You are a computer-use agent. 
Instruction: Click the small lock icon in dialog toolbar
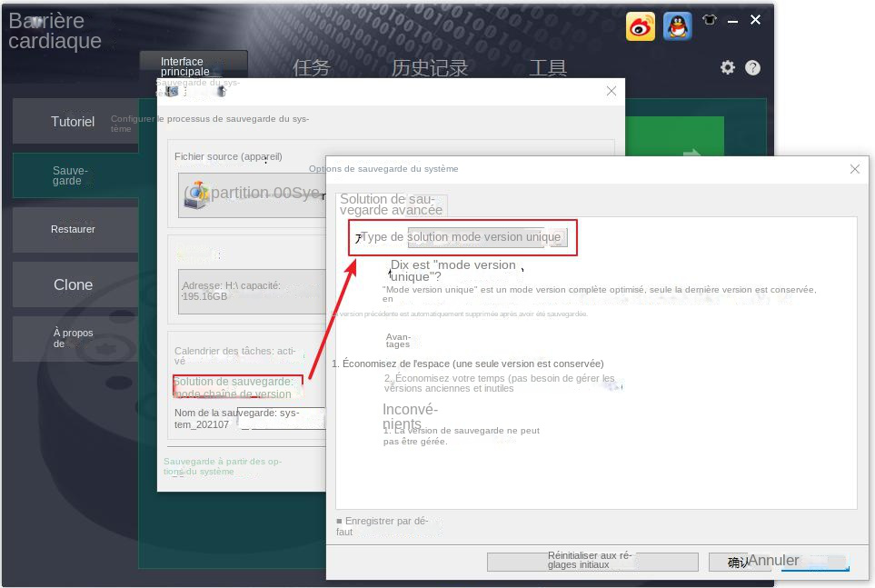(x=222, y=93)
